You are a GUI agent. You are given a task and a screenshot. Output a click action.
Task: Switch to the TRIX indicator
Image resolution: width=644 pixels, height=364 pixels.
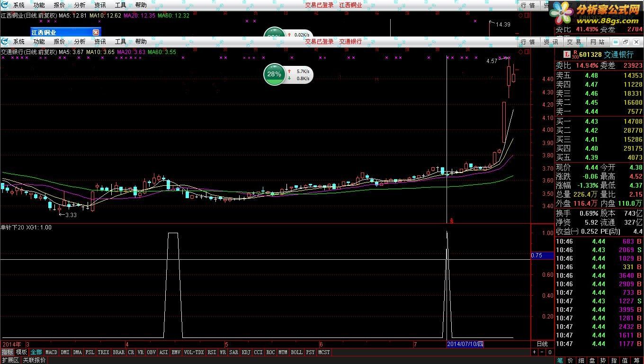(x=103, y=352)
